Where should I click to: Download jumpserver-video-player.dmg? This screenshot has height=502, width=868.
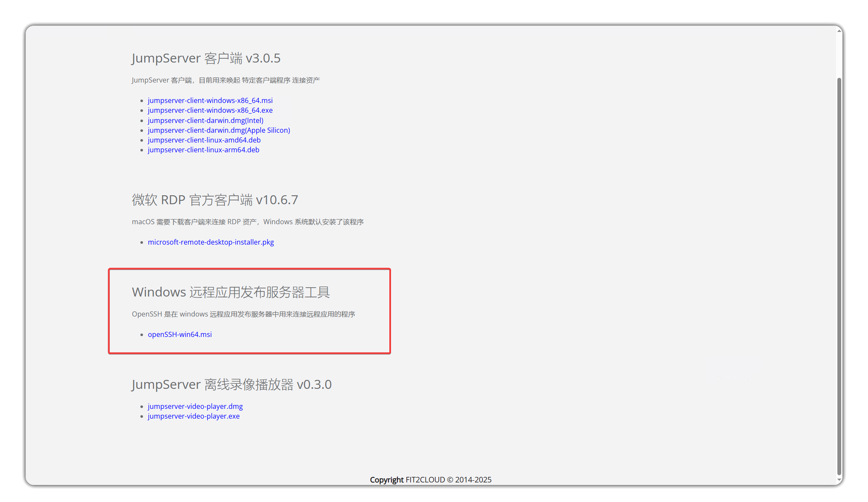tap(195, 406)
